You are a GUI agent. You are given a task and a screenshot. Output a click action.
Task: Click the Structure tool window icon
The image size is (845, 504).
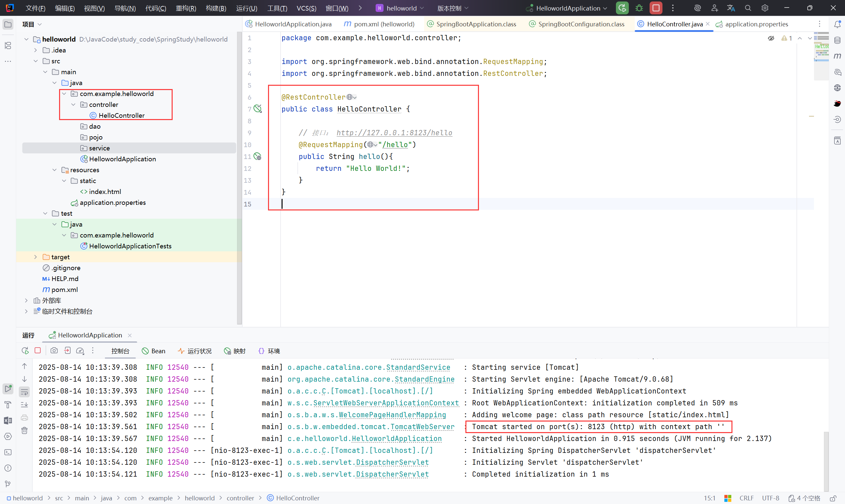pyautogui.click(x=8, y=46)
